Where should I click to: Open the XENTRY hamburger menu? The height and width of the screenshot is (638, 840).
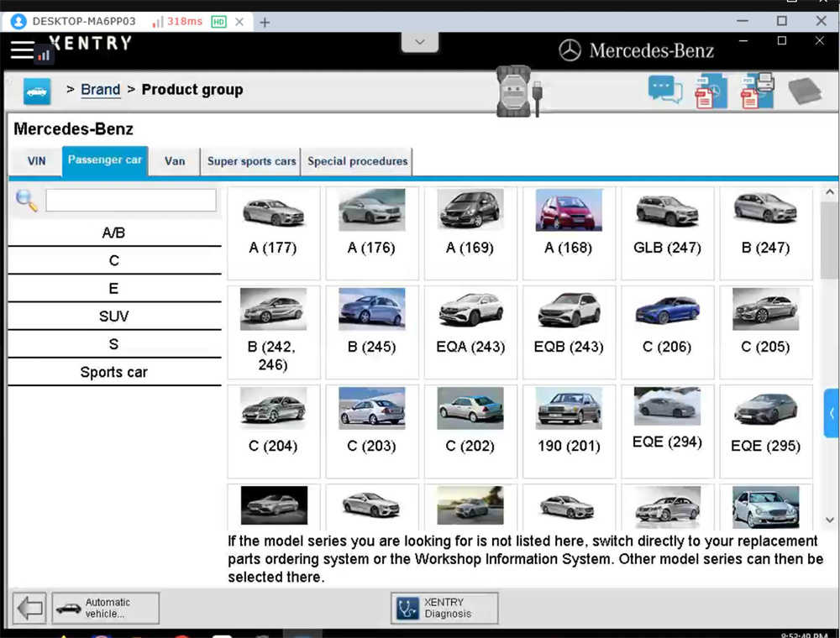tap(22, 49)
